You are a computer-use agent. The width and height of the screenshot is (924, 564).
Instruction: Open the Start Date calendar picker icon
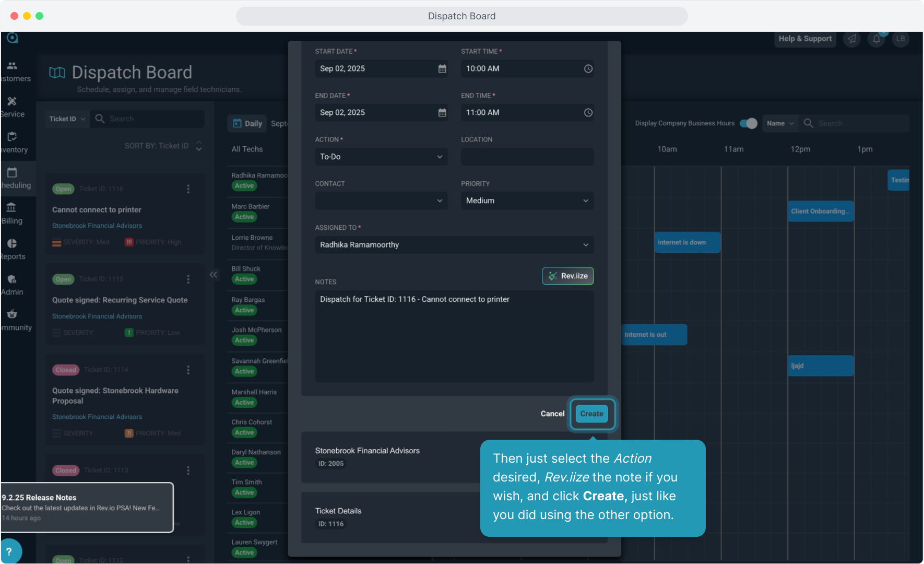click(442, 69)
